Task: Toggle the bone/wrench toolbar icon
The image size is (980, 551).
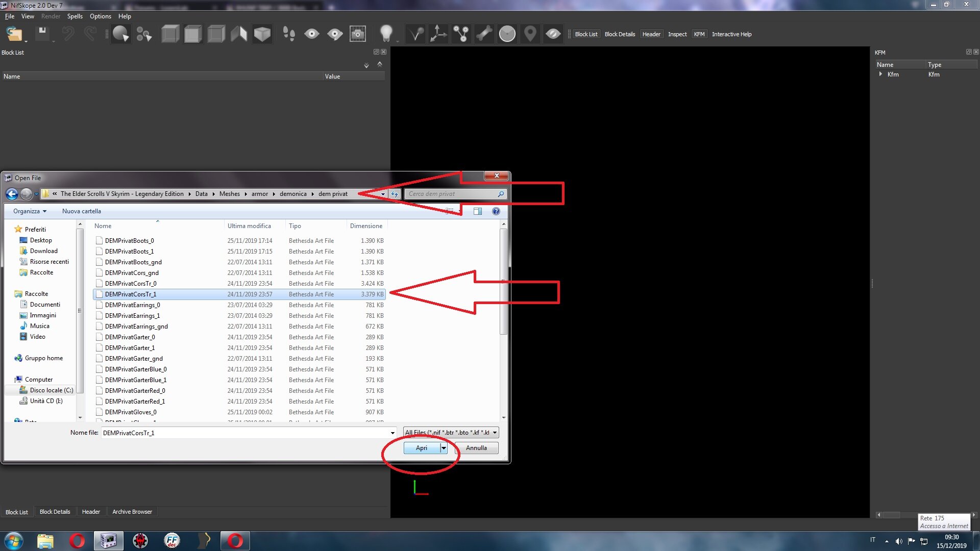Action: pyautogui.click(x=484, y=34)
